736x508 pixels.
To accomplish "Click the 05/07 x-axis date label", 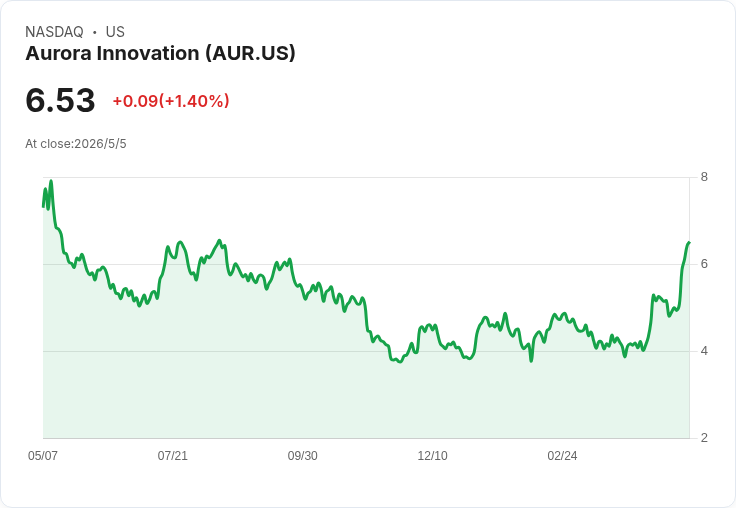I will [43, 456].
